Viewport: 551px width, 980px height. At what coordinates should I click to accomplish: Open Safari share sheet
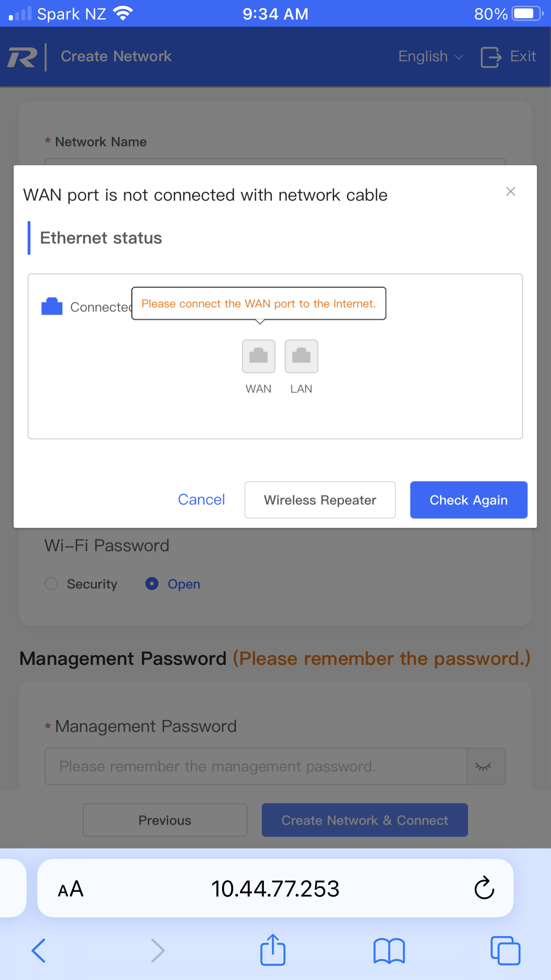point(272,950)
